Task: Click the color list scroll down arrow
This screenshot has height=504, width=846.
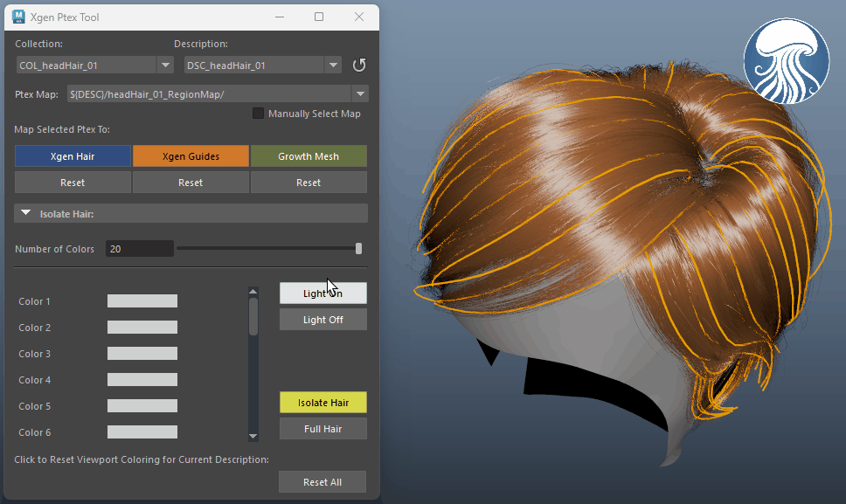Action: (x=253, y=436)
